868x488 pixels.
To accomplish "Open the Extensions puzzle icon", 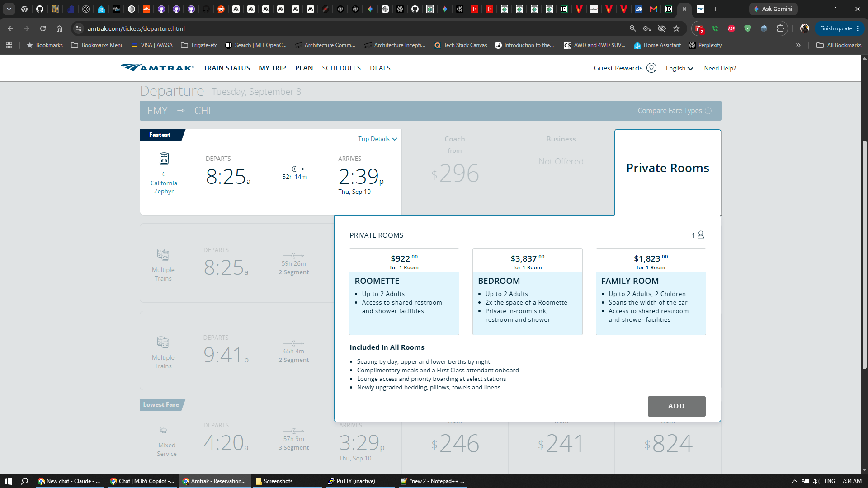I will [x=780, y=28].
